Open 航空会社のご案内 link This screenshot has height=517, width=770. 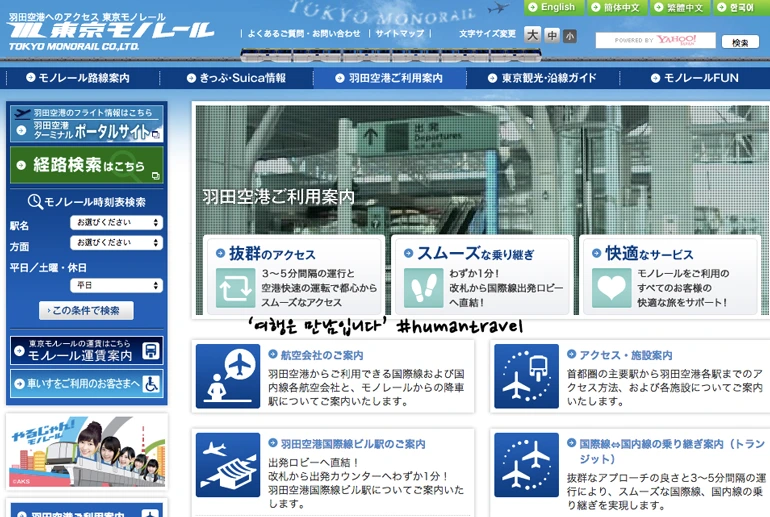point(322,355)
